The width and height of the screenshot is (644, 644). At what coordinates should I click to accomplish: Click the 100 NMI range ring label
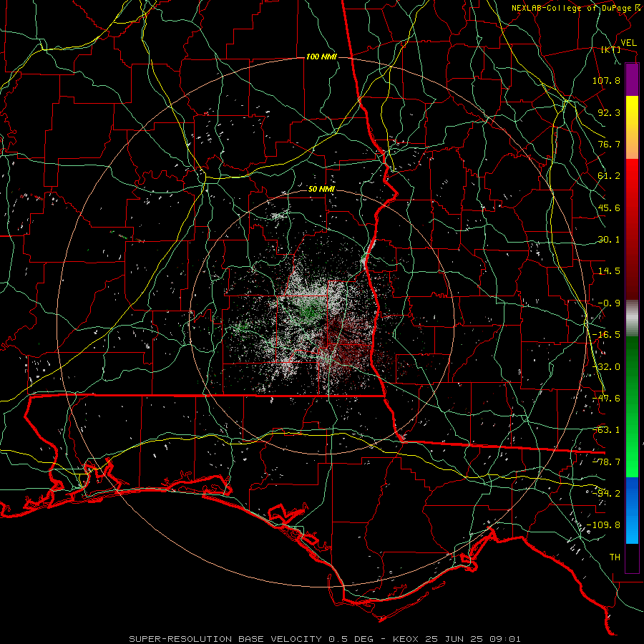(x=321, y=57)
